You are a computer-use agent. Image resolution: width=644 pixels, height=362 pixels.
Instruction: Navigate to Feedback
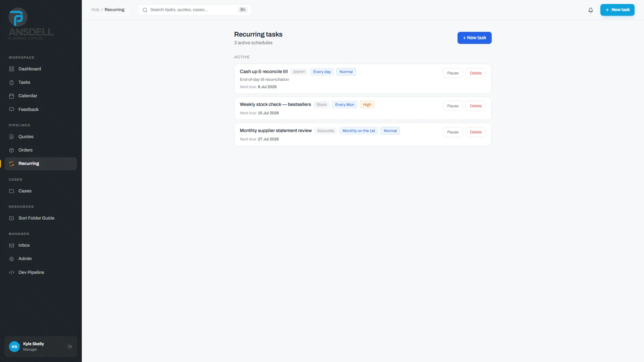click(41, 110)
